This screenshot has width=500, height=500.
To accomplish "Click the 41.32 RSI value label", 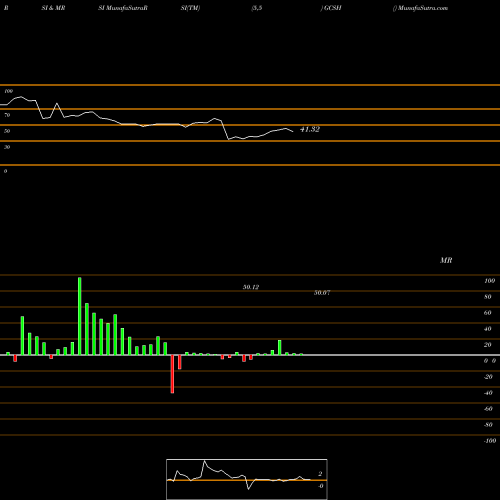I will click(x=310, y=129).
